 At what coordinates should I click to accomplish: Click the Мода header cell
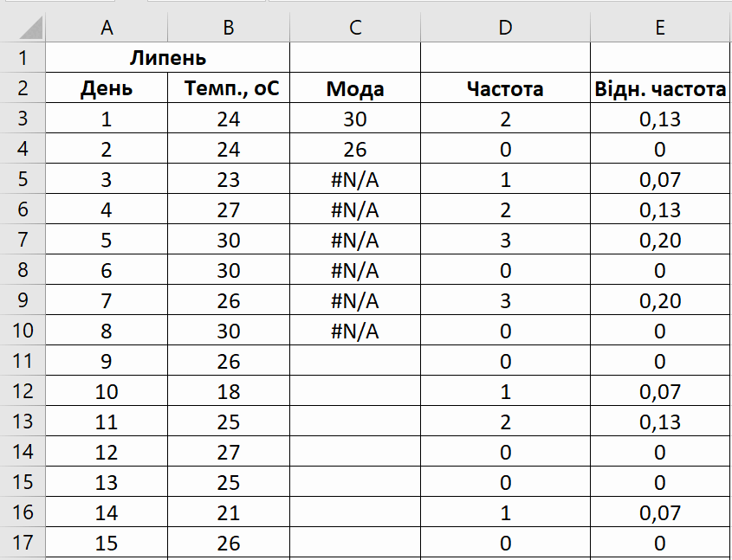click(x=355, y=88)
